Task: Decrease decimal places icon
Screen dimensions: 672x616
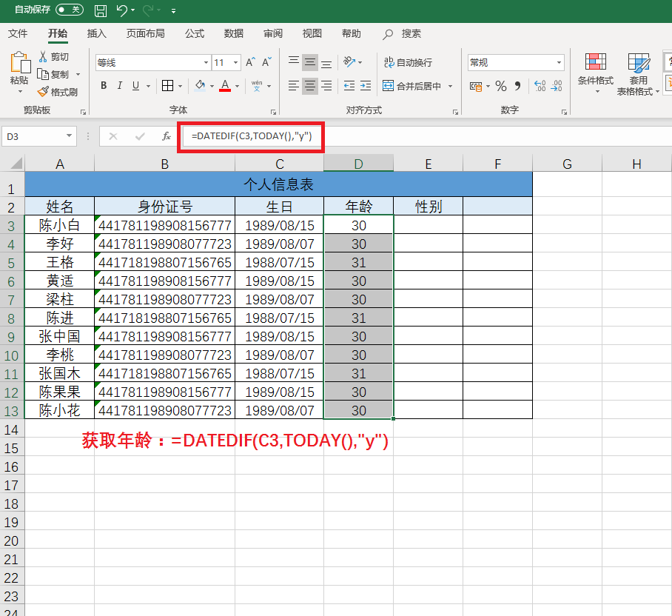Action: coord(557,86)
